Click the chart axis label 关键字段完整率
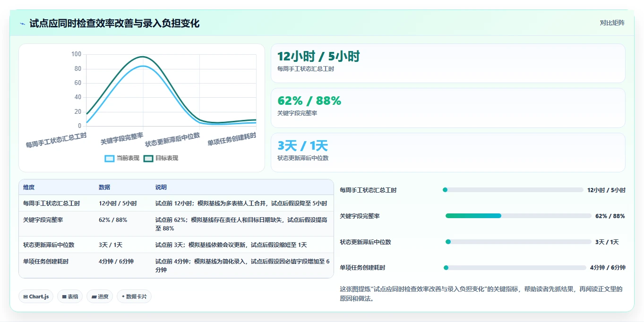The height and width of the screenshot is (322, 644). [122, 139]
